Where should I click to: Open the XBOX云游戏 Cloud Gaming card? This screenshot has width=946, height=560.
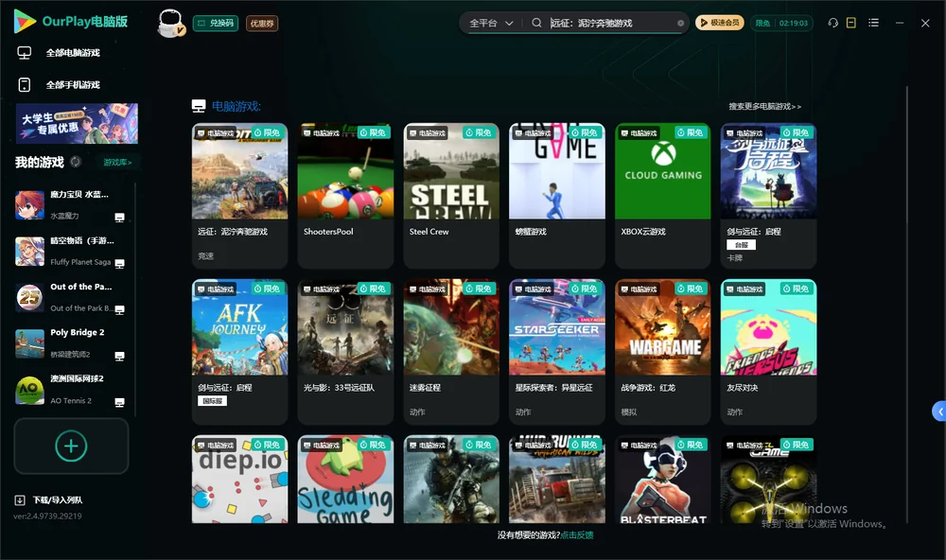tap(663, 196)
